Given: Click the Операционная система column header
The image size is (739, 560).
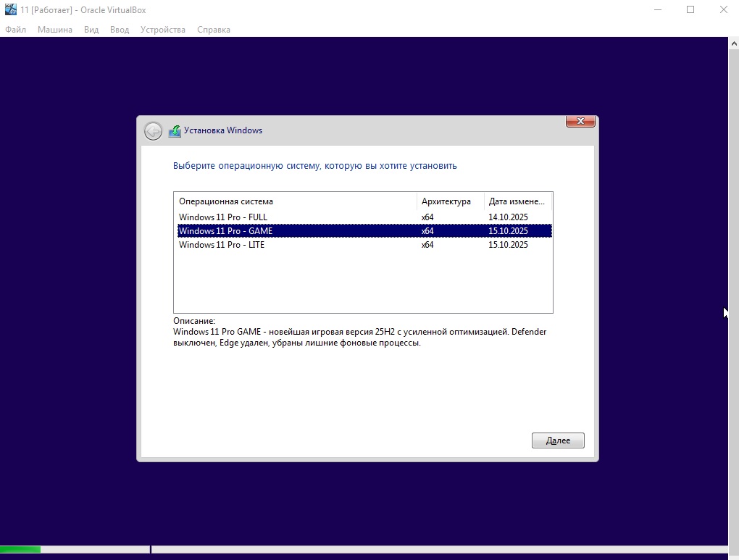Looking at the screenshot, I should [296, 201].
